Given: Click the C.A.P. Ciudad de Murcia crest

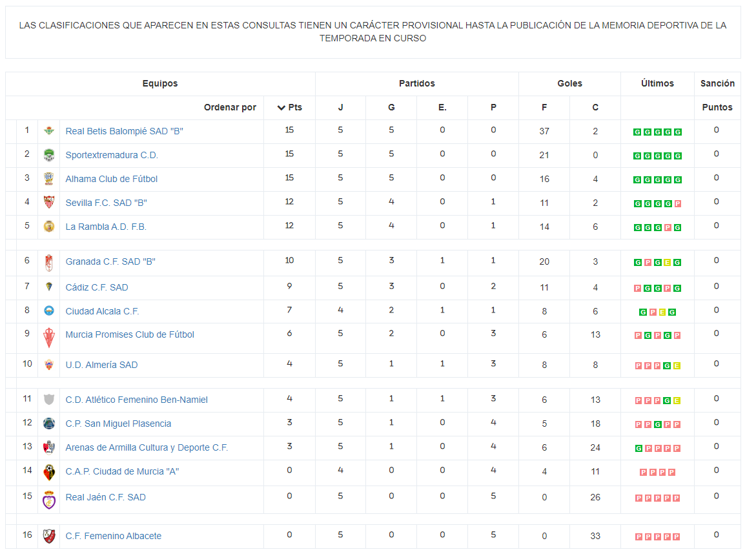Looking at the screenshot, I should tap(48, 472).
